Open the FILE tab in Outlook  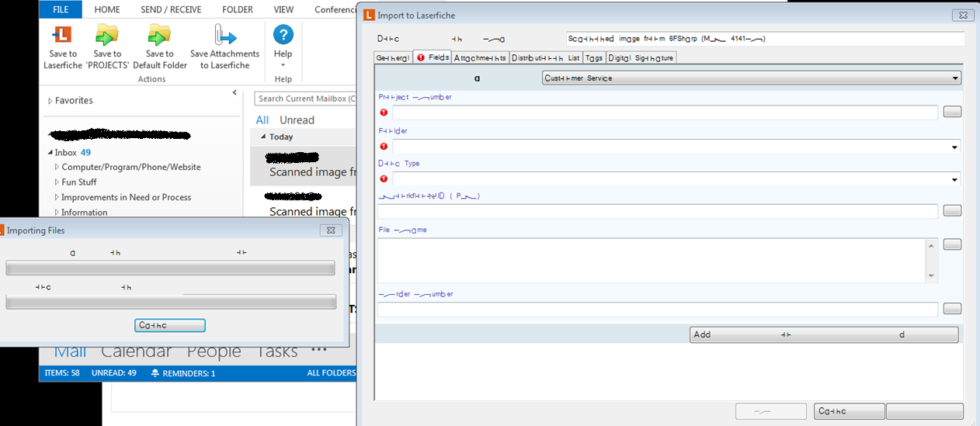coord(61,9)
